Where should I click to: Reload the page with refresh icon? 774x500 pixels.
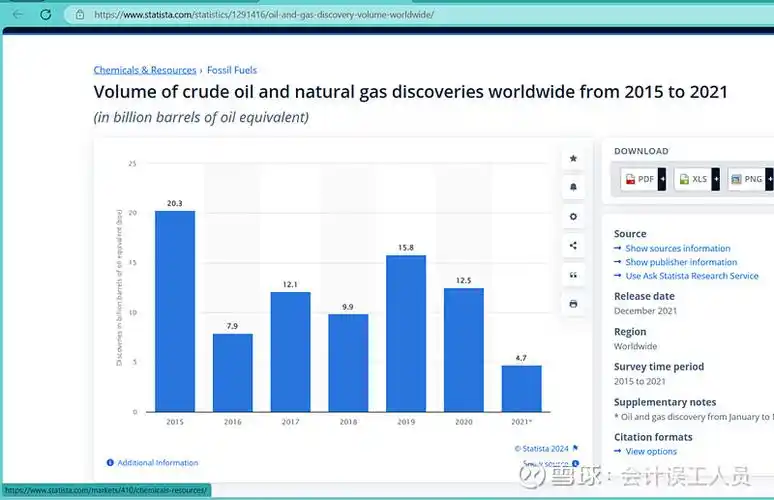pos(45,15)
